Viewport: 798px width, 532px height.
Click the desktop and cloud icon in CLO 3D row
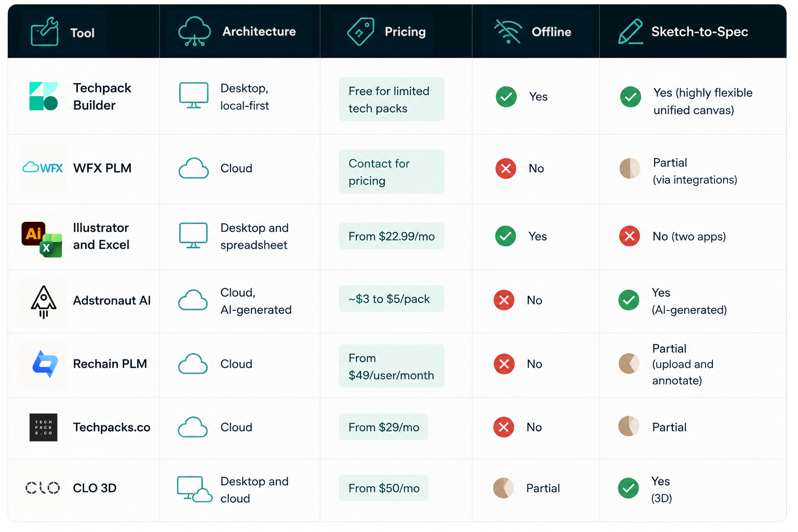(194, 489)
